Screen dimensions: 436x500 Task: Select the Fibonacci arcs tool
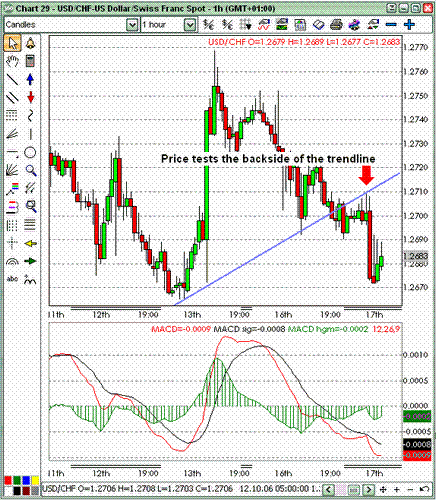click(12, 261)
